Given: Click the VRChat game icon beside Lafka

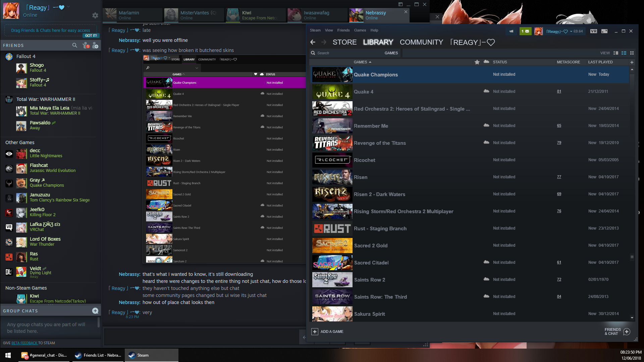Looking at the screenshot, I should tap(9, 227).
